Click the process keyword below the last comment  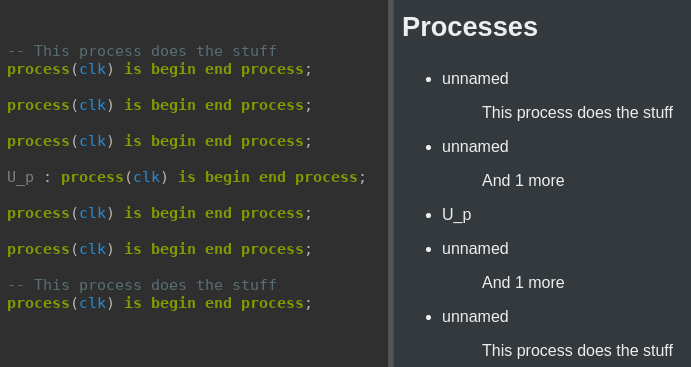pyautogui.click(x=38, y=304)
